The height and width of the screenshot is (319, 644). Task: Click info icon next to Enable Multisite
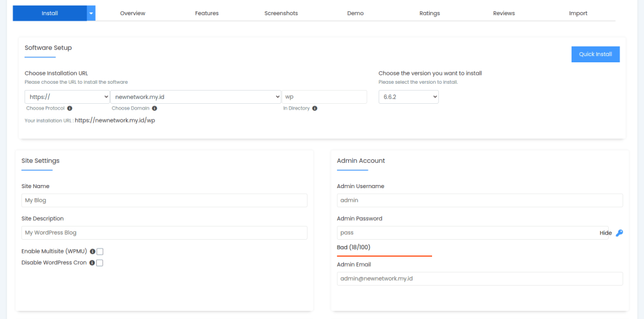click(x=92, y=252)
